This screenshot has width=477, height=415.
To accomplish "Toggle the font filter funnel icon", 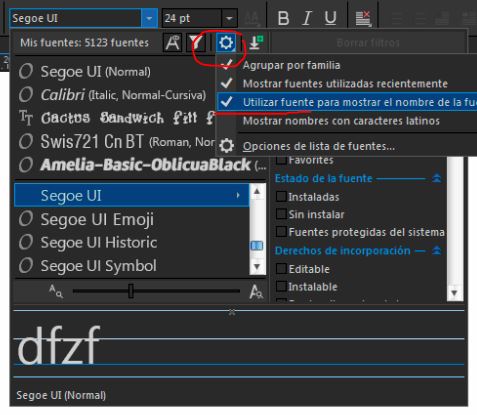I will click(196, 43).
